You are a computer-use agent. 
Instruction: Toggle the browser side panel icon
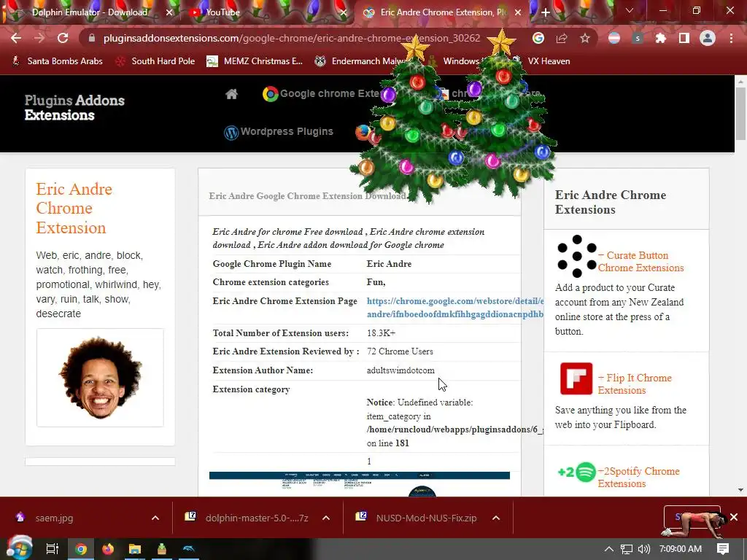pos(684,38)
